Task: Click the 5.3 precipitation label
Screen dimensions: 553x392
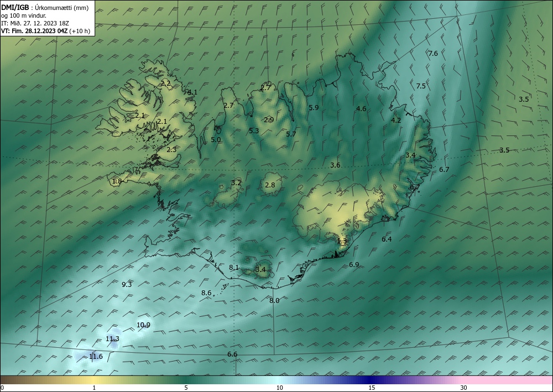Action: (x=254, y=131)
